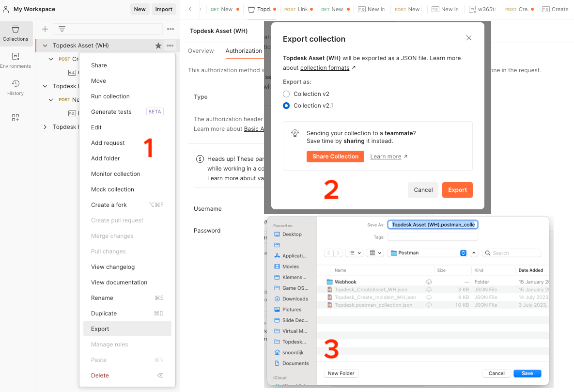Star the Topdesk Asset (WH) collection

[x=158, y=46]
